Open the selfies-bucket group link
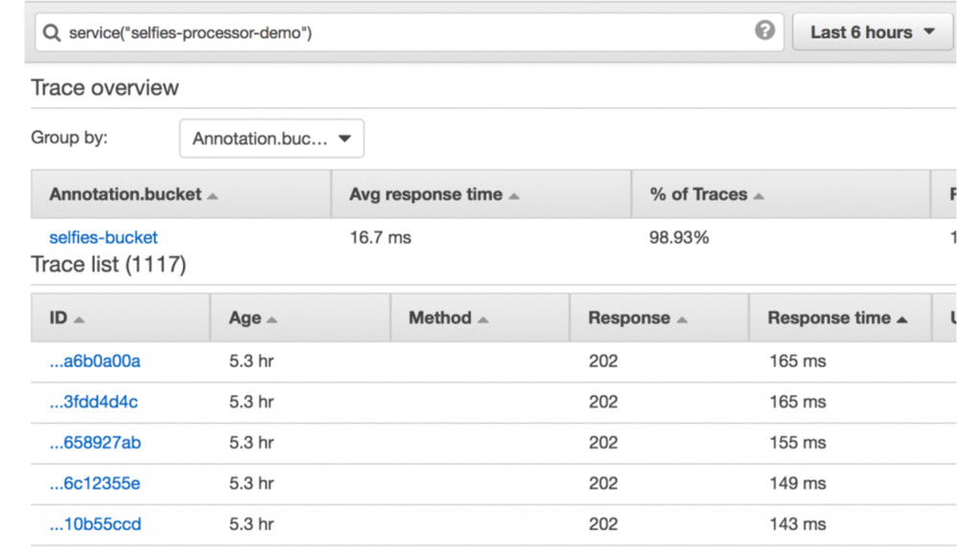This screenshot has height=551, width=980. (103, 237)
